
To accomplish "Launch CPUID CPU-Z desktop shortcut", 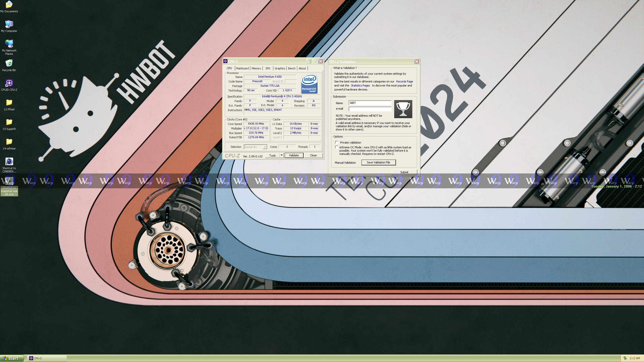I will (x=9, y=85).
